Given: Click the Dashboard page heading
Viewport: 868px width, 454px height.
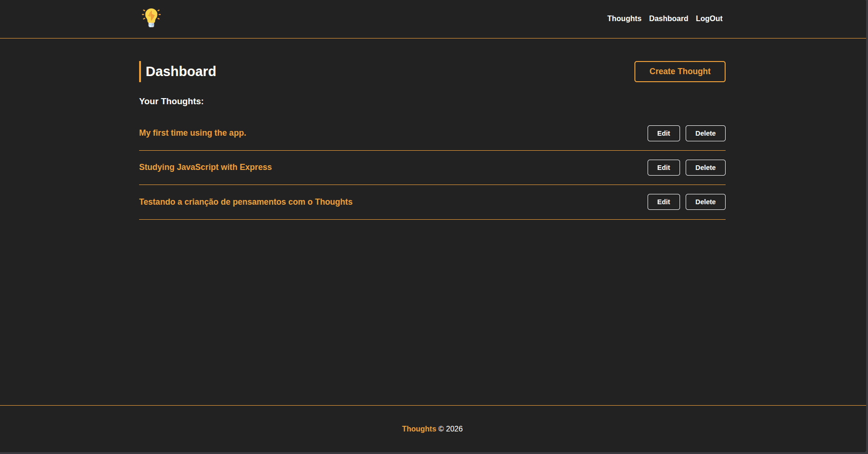Looking at the screenshot, I should coord(181,71).
